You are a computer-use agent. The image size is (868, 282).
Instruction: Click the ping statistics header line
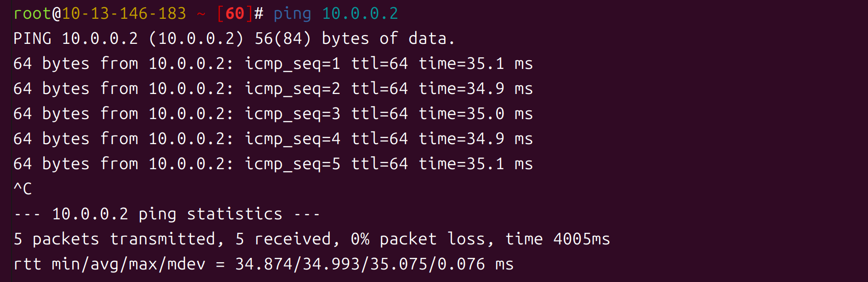click(x=167, y=214)
